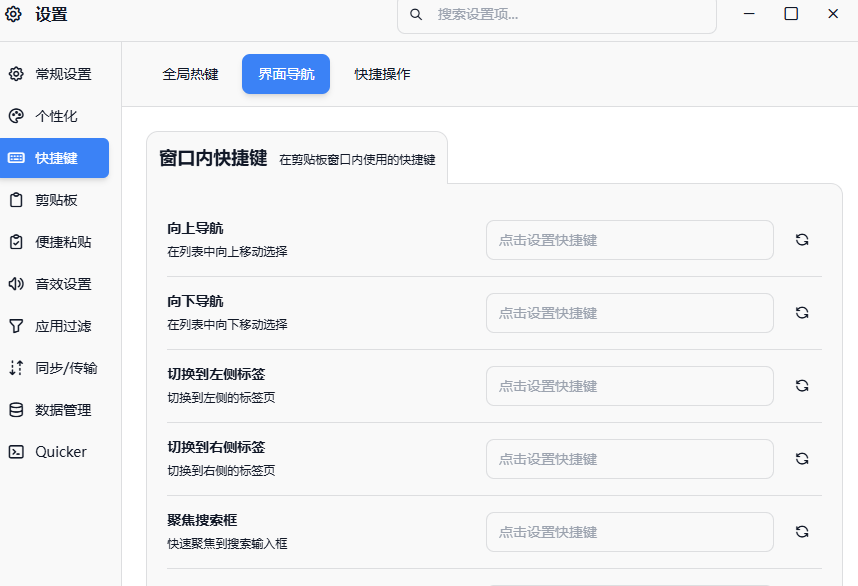The image size is (858, 586).
Task: Click the 常规设置 gear icon
Action: pos(16,73)
